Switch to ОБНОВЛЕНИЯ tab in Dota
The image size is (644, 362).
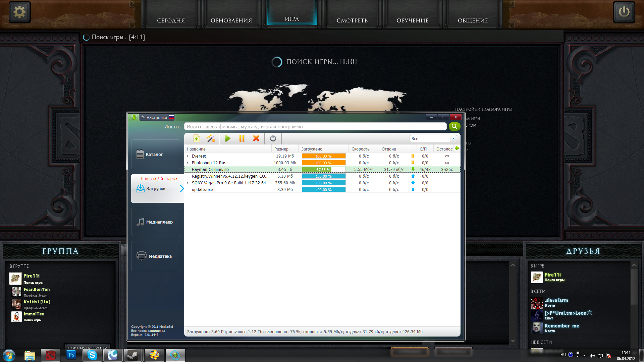(231, 20)
